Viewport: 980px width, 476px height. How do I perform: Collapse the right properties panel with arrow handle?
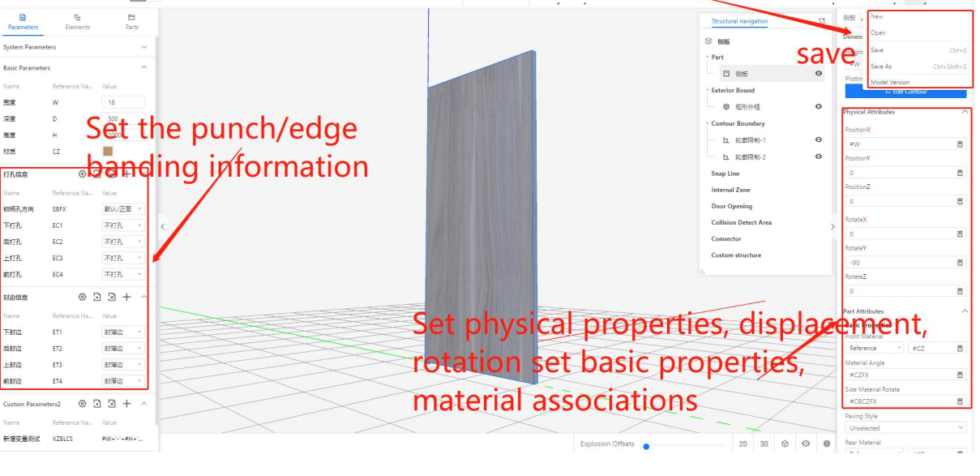click(x=832, y=227)
